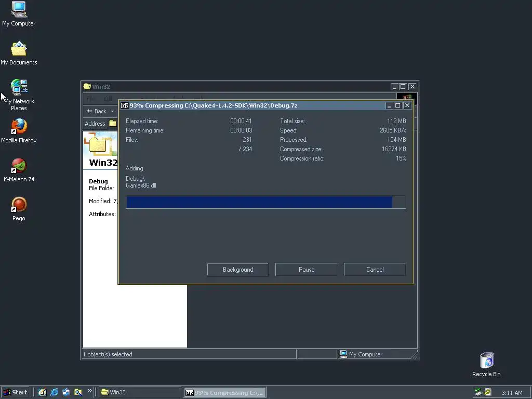Launch Internet Explorer from quick launch
Viewport: 532px width, 399px height.
pos(54,392)
